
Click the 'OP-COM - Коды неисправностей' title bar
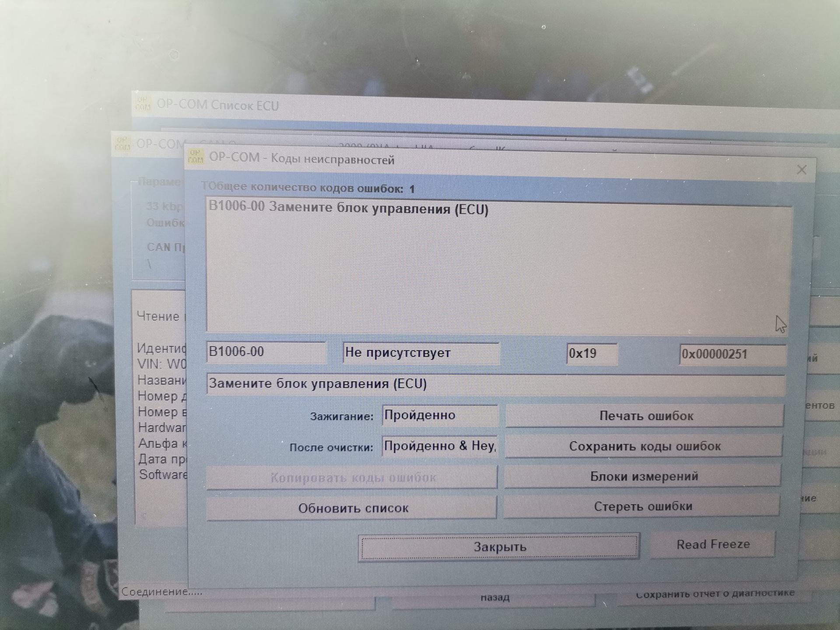tap(301, 159)
